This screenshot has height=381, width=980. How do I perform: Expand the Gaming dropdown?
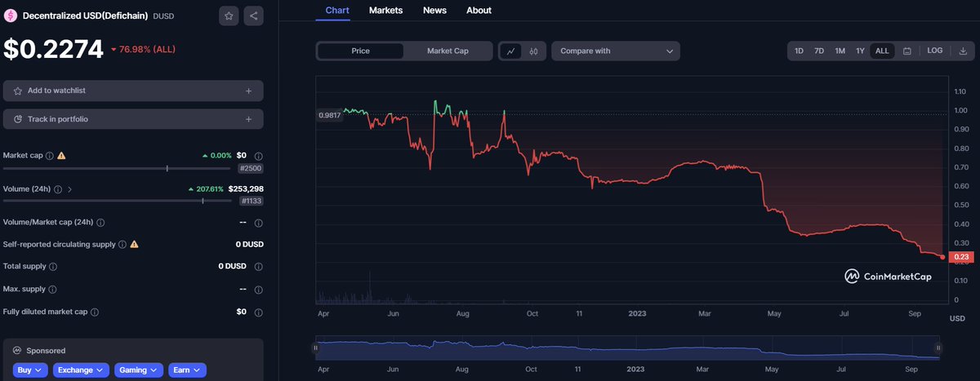[139, 370]
